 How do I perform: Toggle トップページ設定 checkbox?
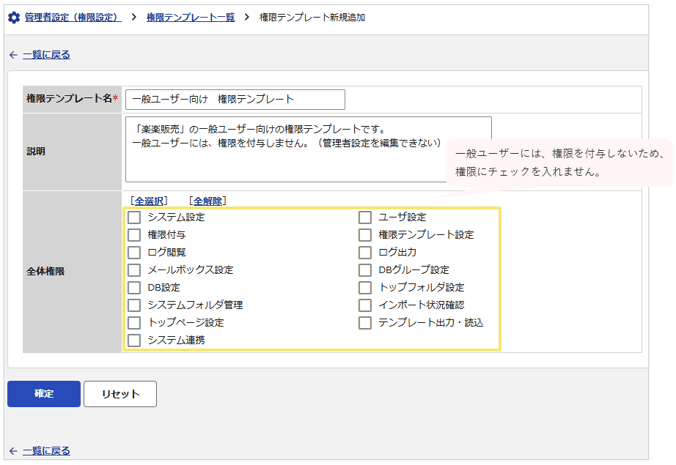[134, 323]
